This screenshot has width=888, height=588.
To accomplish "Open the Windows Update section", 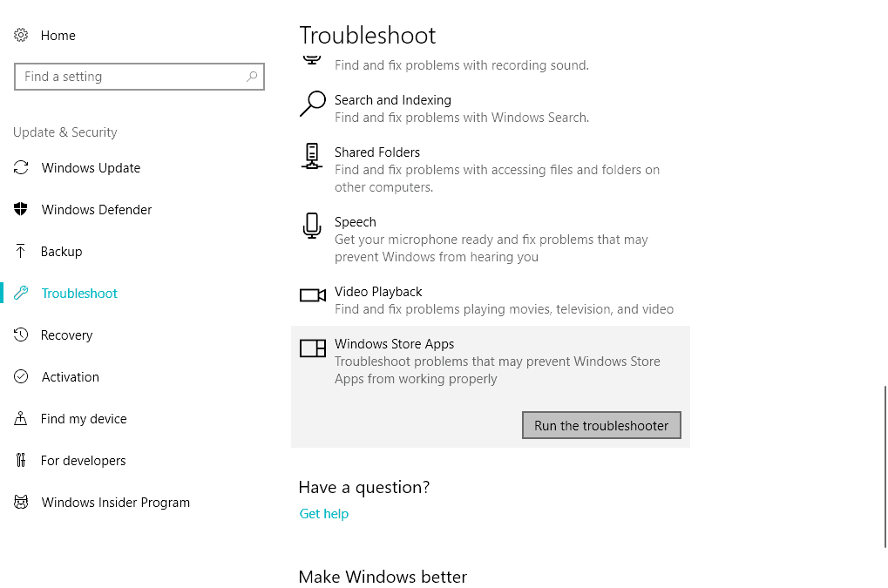I will pos(91,167).
